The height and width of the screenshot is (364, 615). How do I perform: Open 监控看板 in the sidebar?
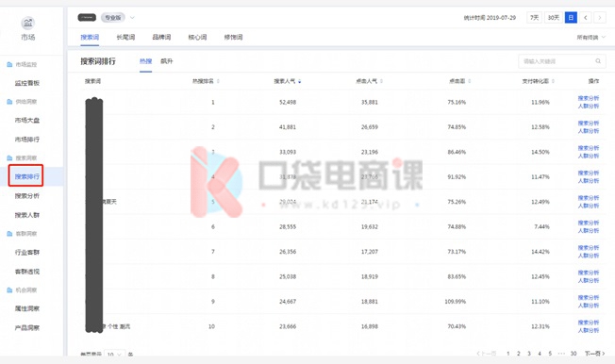(x=27, y=83)
